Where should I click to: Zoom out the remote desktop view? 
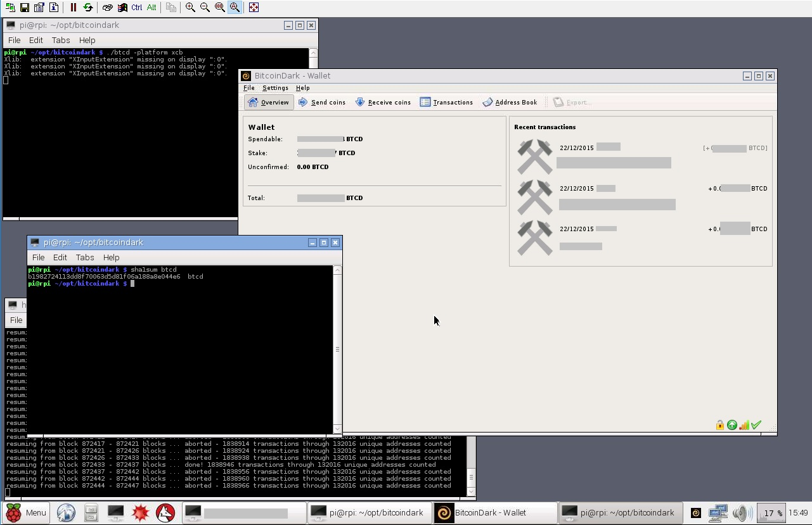tap(205, 8)
